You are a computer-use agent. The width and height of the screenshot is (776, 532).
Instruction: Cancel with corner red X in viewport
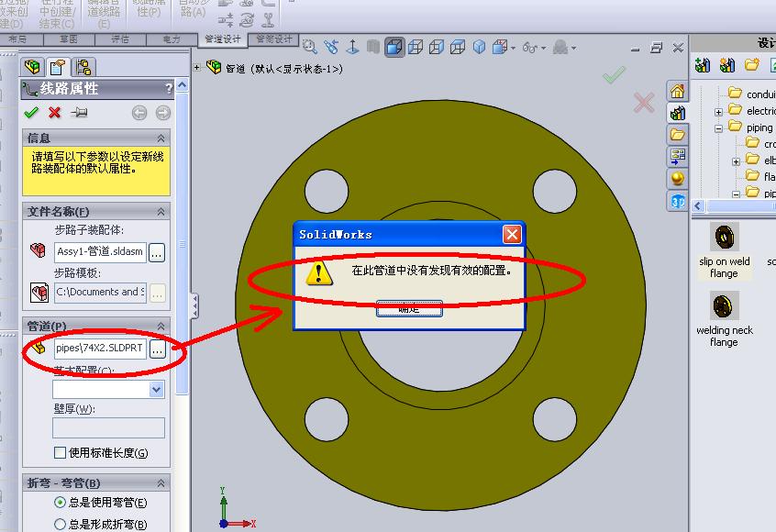click(644, 103)
